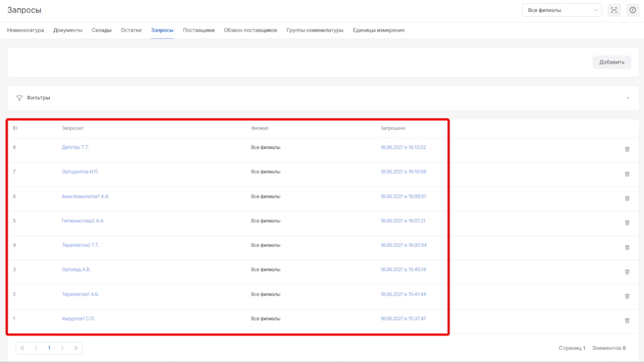644x363 pixels.
Task: Switch to the Номенклатура tab
Action: tap(25, 30)
